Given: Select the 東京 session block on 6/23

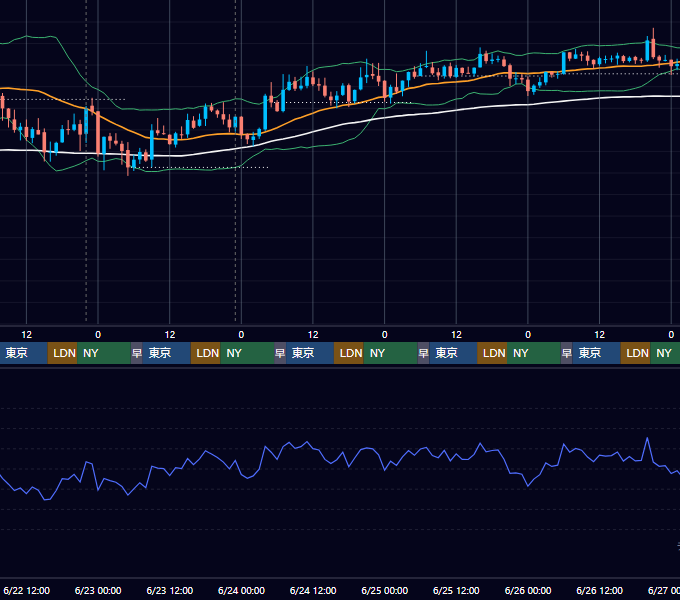Looking at the screenshot, I should (x=167, y=353).
